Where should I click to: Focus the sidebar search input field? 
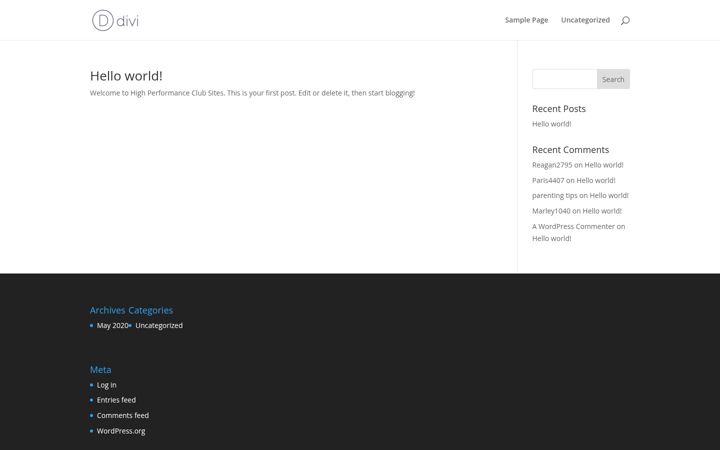pos(564,79)
